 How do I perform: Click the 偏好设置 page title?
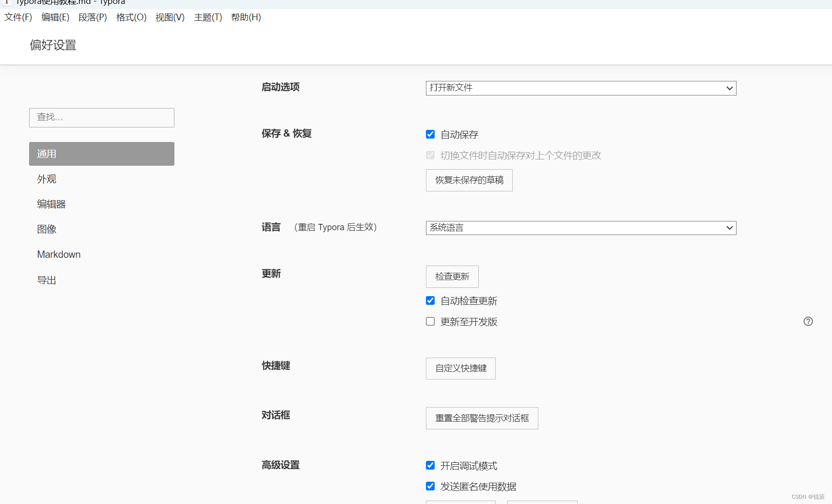coord(53,45)
